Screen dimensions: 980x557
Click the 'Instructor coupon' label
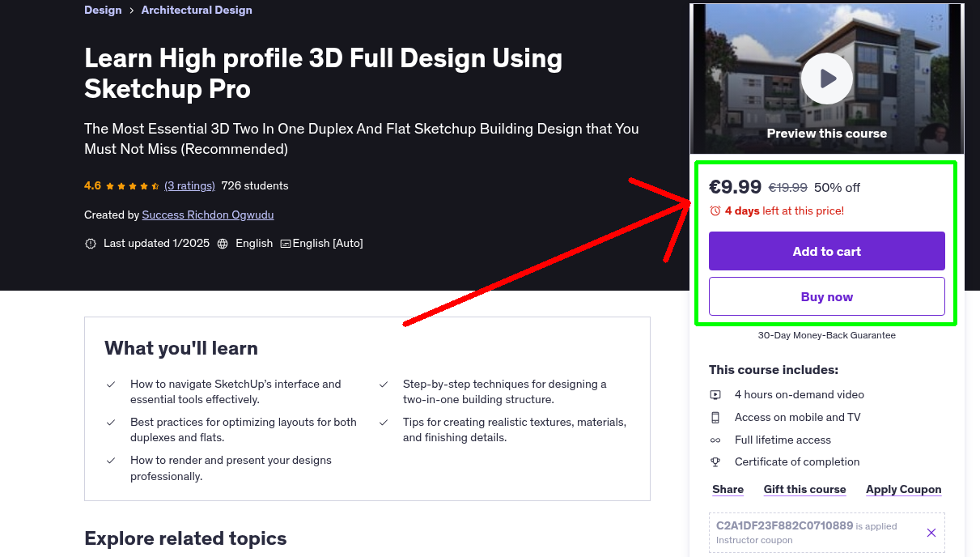pyautogui.click(x=754, y=540)
